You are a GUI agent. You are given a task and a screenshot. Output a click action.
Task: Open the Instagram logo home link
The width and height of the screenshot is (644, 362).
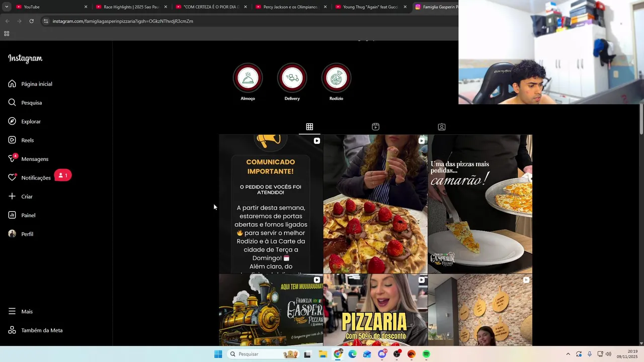pos(25,58)
